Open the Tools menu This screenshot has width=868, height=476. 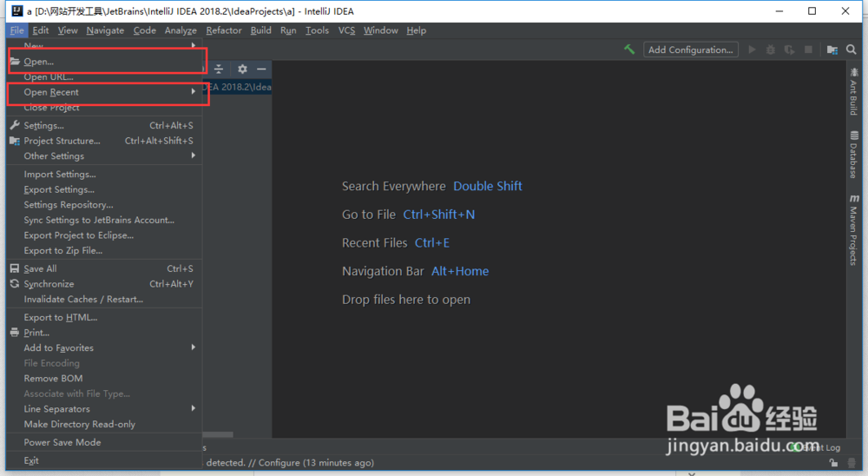tap(317, 30)
